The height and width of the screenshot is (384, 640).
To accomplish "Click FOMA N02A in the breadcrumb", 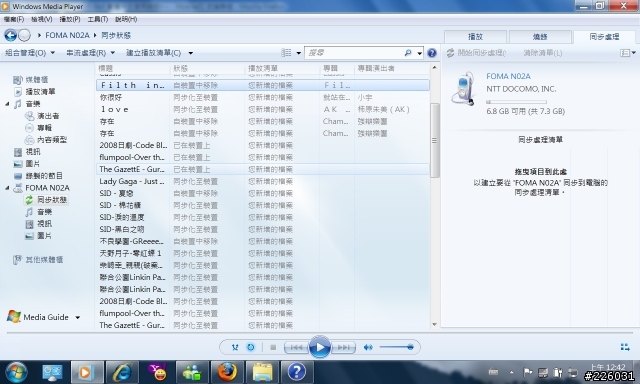I will 67,36.
